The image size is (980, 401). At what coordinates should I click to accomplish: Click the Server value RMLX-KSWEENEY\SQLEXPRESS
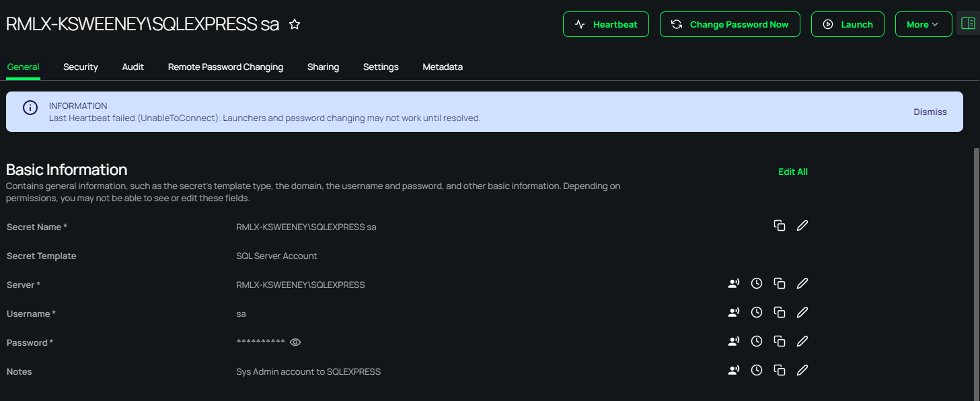tap(301, 285)
